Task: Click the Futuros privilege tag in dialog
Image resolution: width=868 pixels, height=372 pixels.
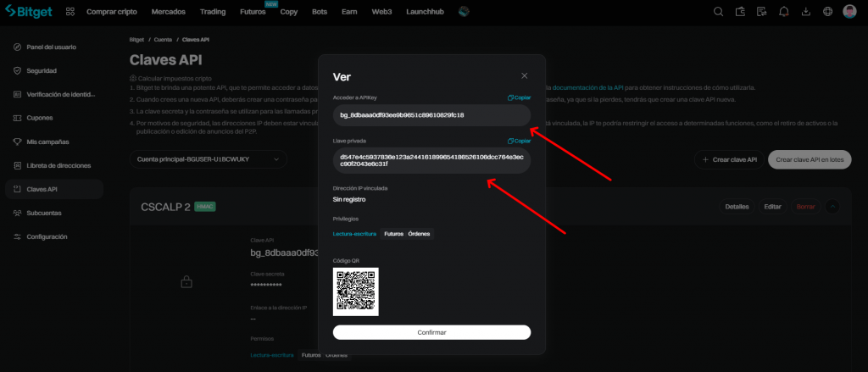Action: click(393, 234)
